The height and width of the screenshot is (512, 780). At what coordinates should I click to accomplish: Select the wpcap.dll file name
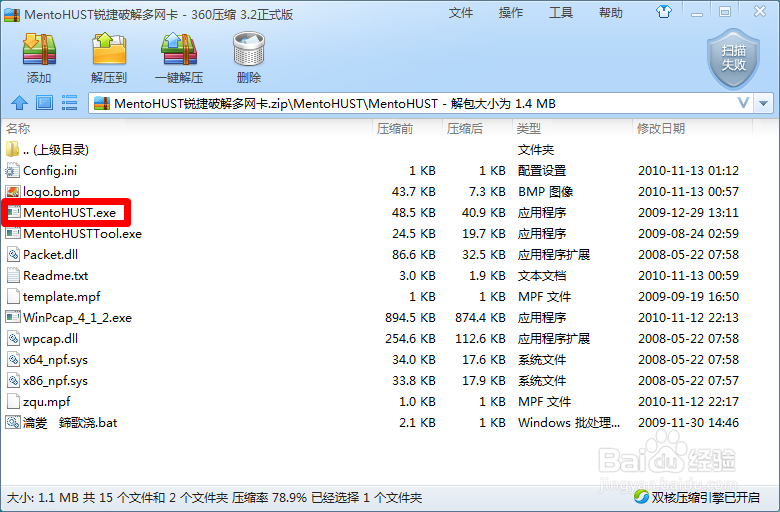[x=50, y=338]
